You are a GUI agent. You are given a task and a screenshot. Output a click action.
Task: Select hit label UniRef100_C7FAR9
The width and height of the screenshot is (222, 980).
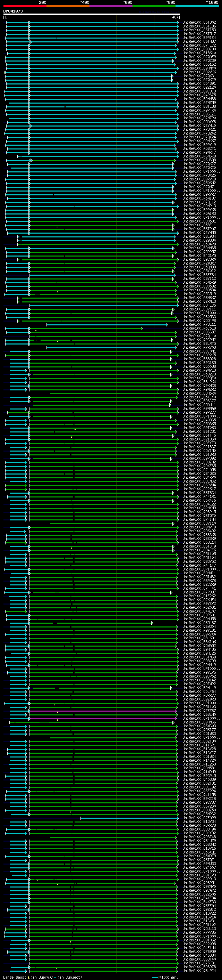(x=199, y=818)
